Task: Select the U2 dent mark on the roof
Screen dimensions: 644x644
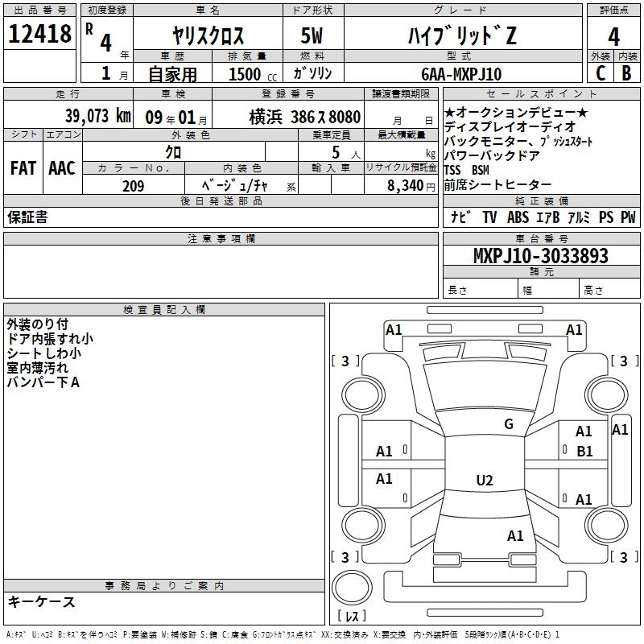Action: point(485,480)
